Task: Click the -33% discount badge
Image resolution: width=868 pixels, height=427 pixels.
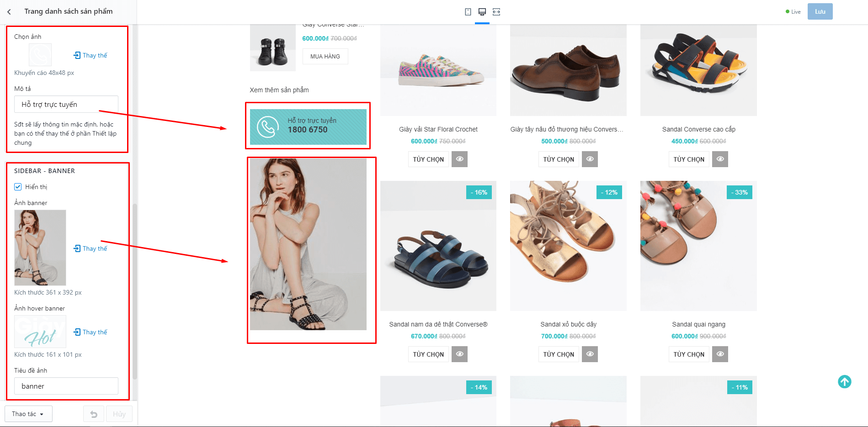Action: 740,192
